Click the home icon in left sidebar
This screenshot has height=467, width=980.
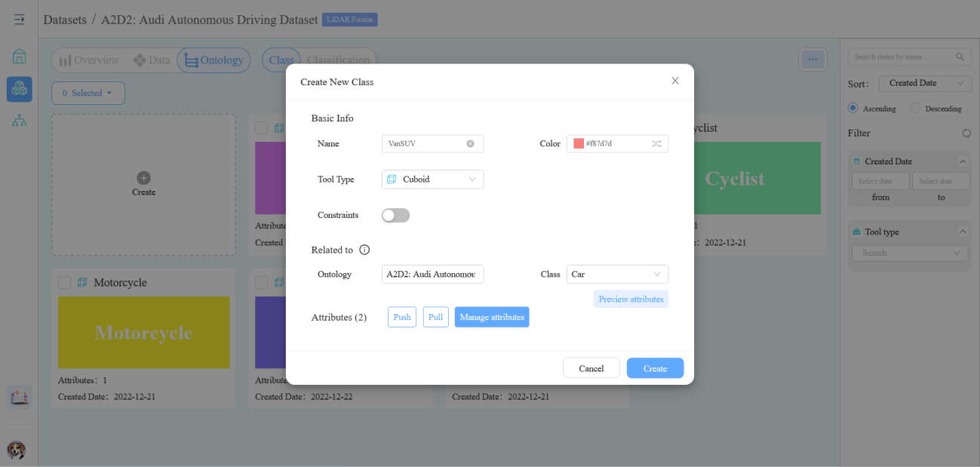[19, 57]
